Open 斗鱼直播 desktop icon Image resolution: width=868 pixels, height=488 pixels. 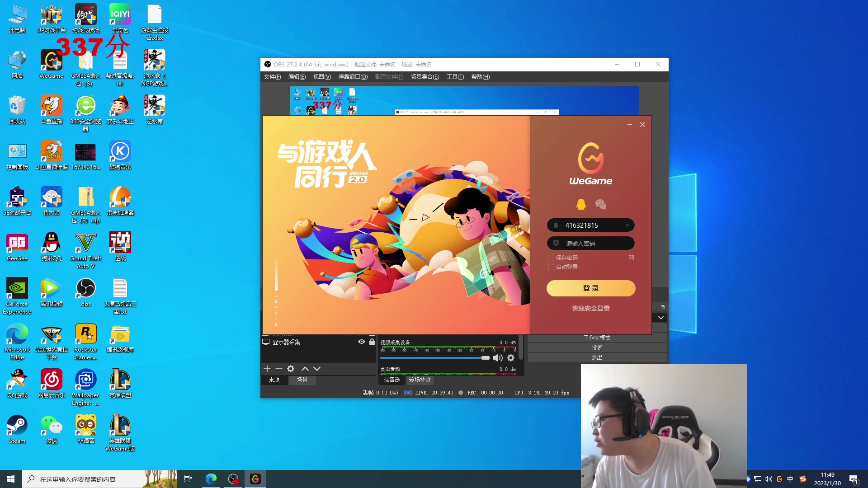click(x=52, y=110)
